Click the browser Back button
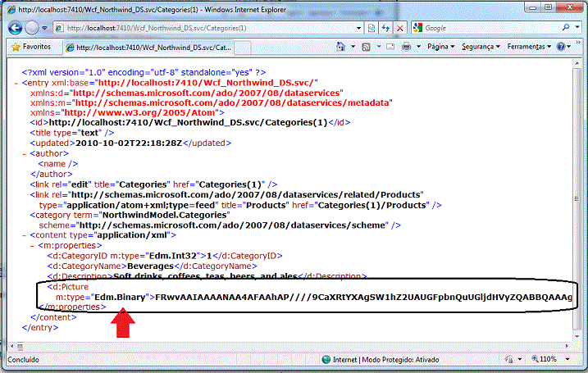Screen dimensions: 588x373 [14, 28]
